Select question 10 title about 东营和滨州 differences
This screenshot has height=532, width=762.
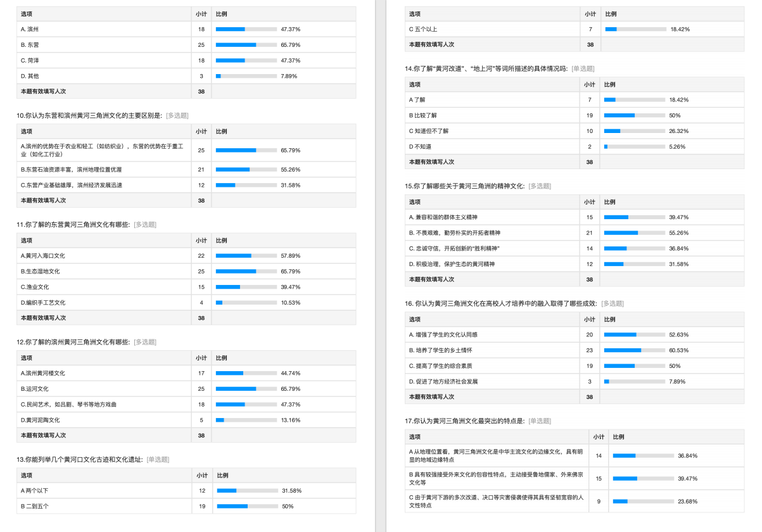pyautogui.click(x=89, y=115)
